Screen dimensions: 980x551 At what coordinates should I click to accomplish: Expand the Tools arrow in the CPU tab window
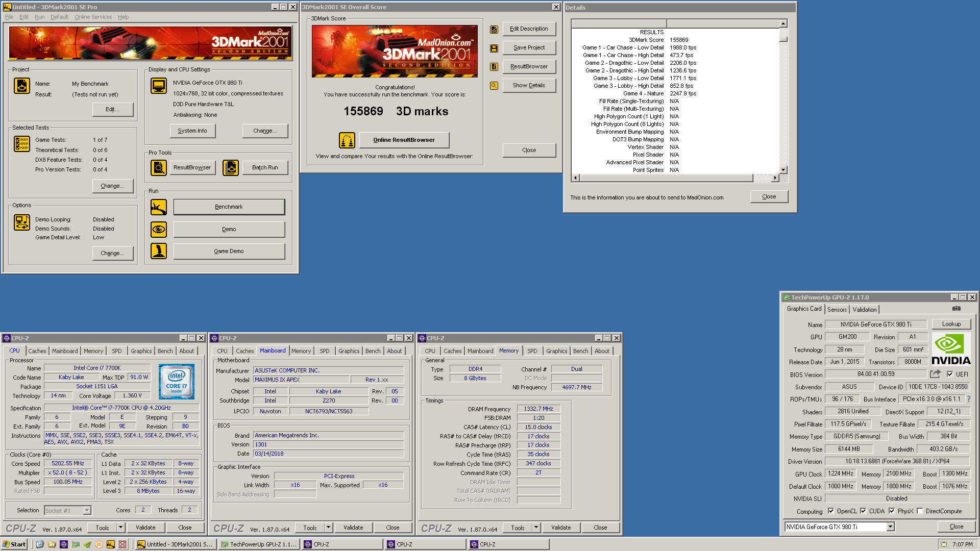[x=121, y=528]
